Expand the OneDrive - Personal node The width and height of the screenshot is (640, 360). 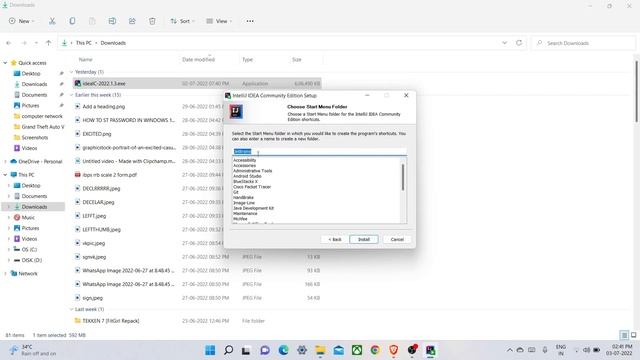5,162
